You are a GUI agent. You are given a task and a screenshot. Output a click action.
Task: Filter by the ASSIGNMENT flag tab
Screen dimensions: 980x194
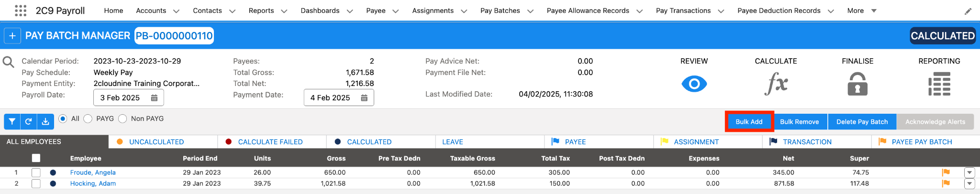click(708, 142)
